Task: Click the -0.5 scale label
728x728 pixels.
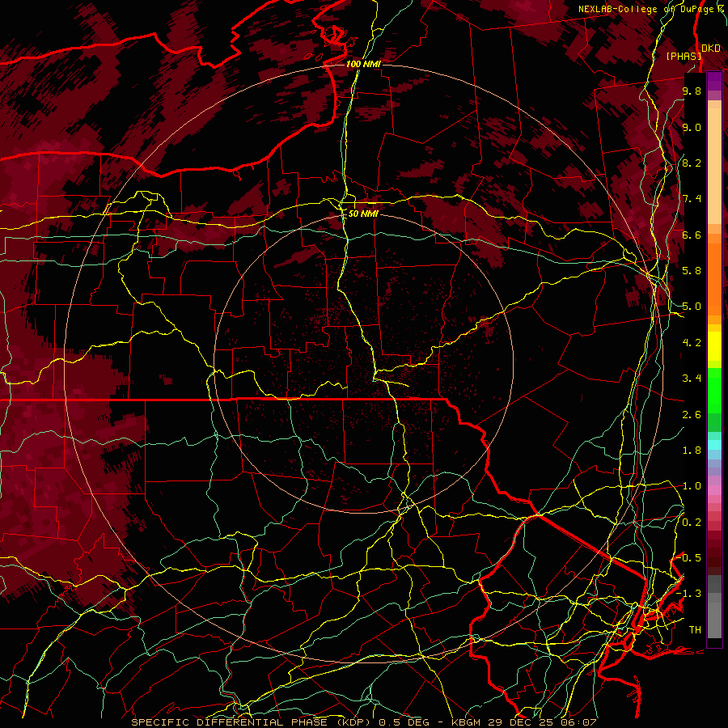Action: point(689,558)
